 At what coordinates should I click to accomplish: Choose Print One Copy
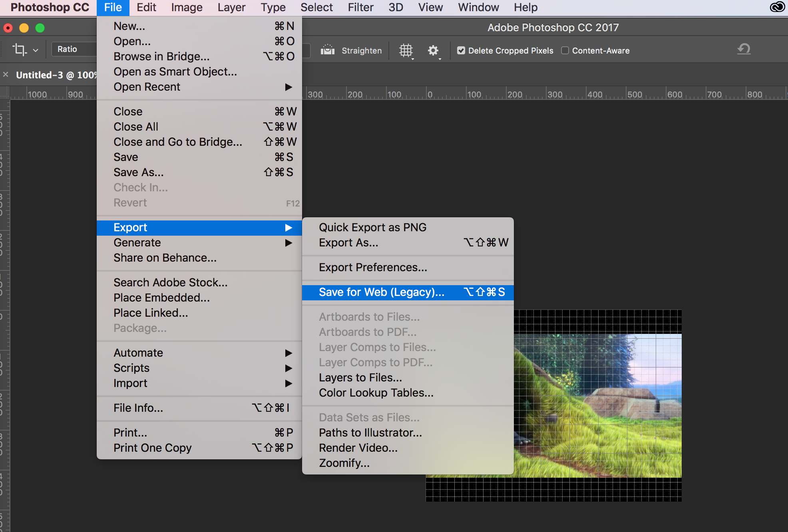coord(199,448)
